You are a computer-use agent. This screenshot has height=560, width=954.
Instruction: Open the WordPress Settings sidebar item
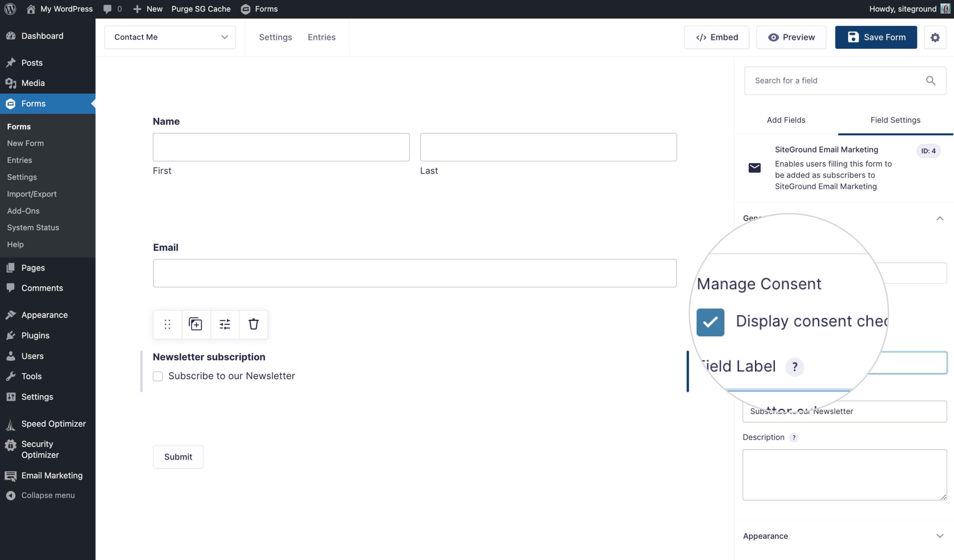pos(48,396)
